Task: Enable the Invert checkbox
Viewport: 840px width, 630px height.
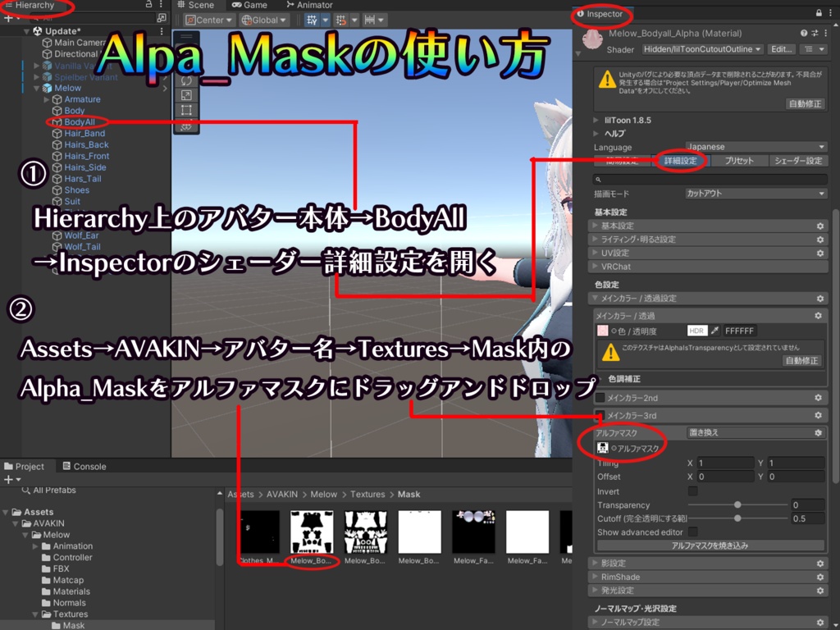Action: point(692,491)
